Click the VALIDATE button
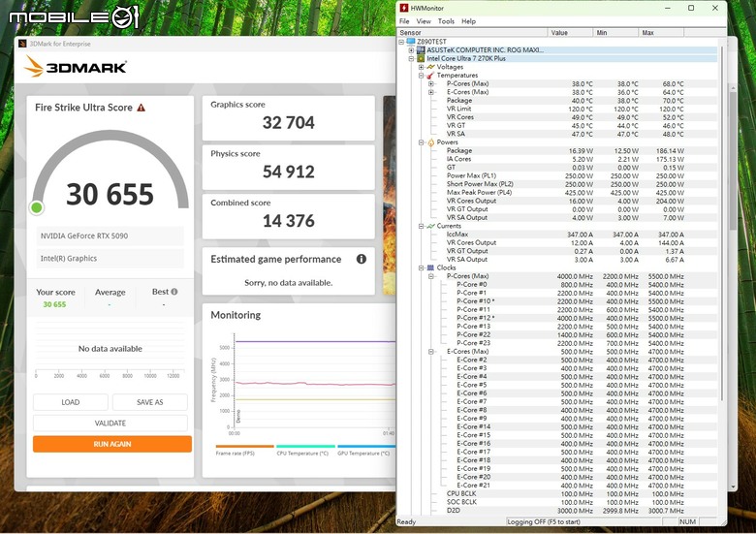Viewport: 756px width, 534px height. 110,424
